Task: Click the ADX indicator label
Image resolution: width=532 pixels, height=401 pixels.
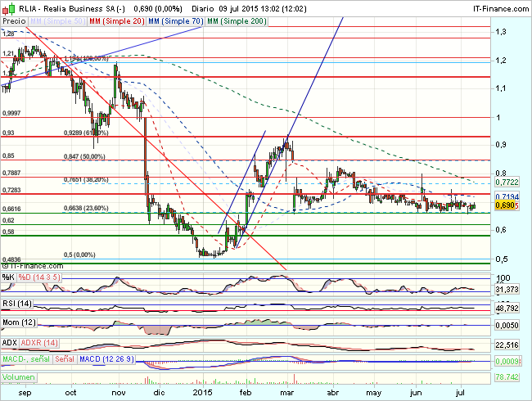Action: click(x=11, y=341)
